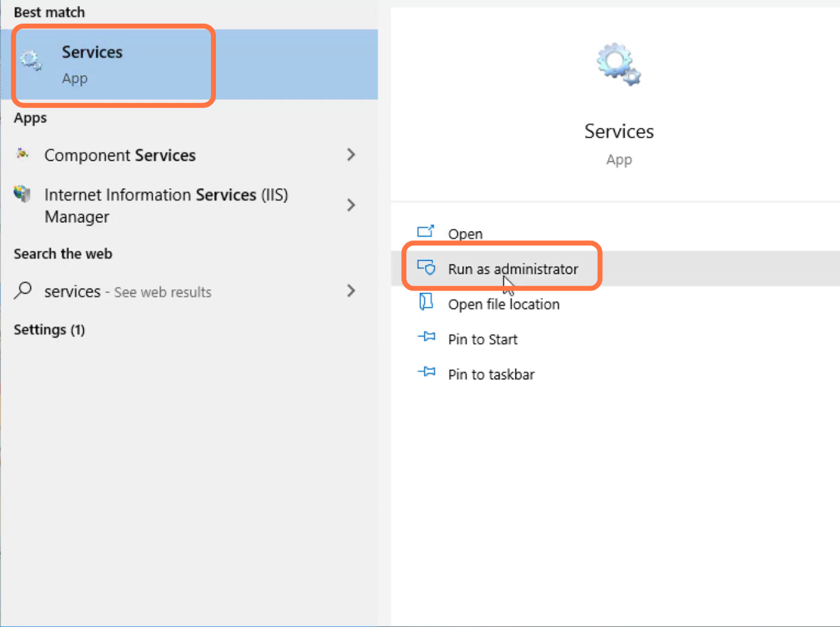Choose Open file location
This screenshot has height=627, width=840.
pyautogui.click(x=615, y=304)
